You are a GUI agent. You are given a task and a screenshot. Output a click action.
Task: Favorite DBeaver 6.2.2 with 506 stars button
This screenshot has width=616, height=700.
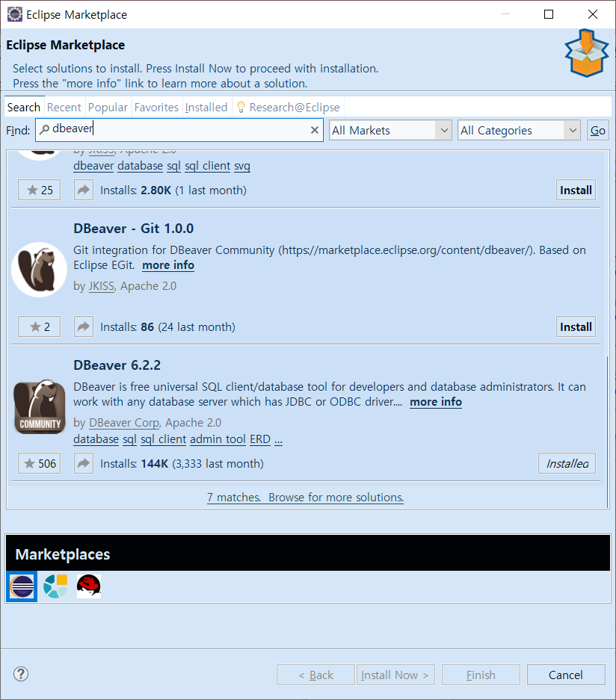tap(40, 463)
